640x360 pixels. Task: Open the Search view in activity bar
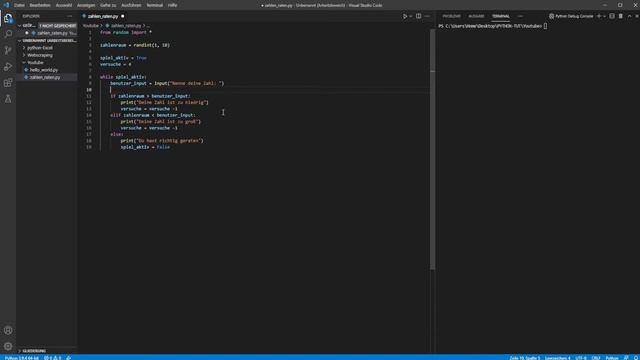point(8,34)
